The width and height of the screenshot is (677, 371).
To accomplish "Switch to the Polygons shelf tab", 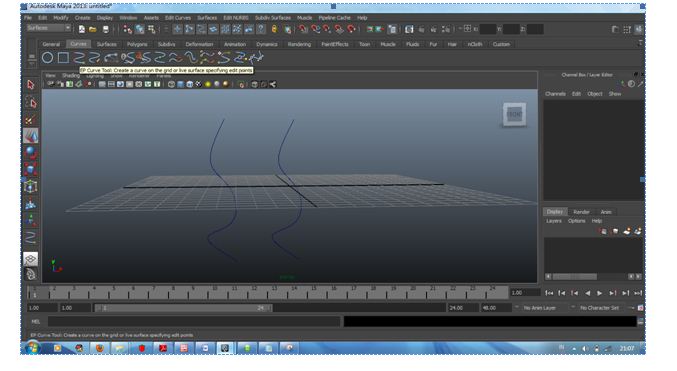I will tap(137, 44).
